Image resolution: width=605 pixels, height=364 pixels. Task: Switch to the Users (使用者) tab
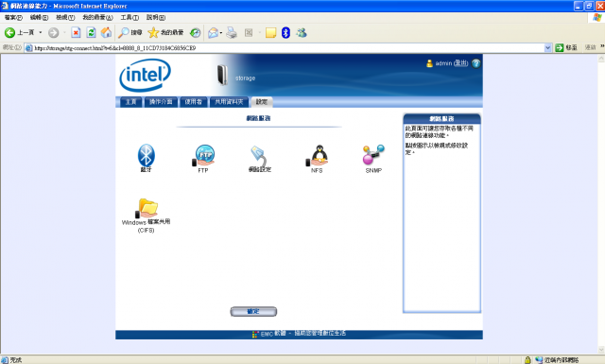[x=193, y=102]
